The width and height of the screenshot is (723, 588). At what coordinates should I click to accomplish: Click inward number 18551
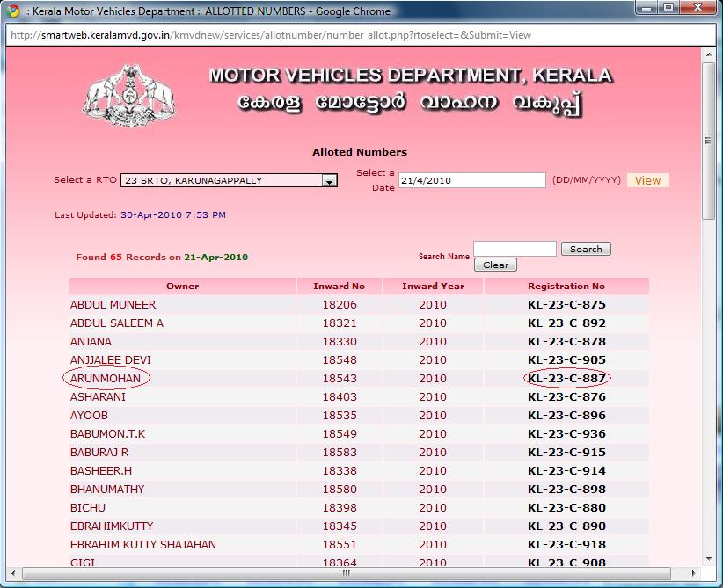[x=340, y=544]
